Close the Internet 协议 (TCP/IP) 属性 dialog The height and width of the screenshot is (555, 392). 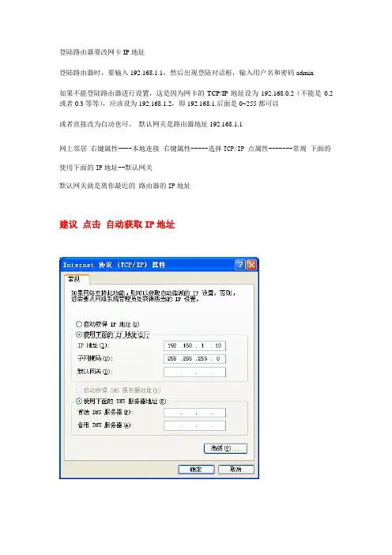point(251,265)
